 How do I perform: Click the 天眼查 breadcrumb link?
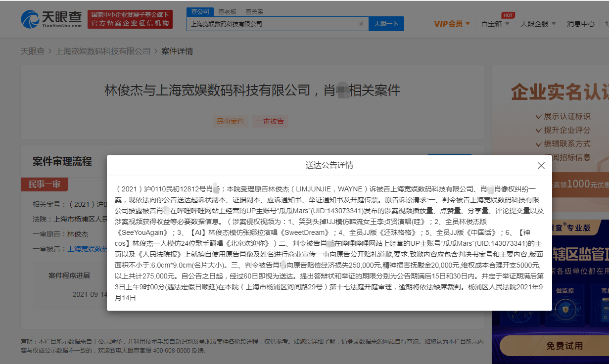[x=33, y=51]
